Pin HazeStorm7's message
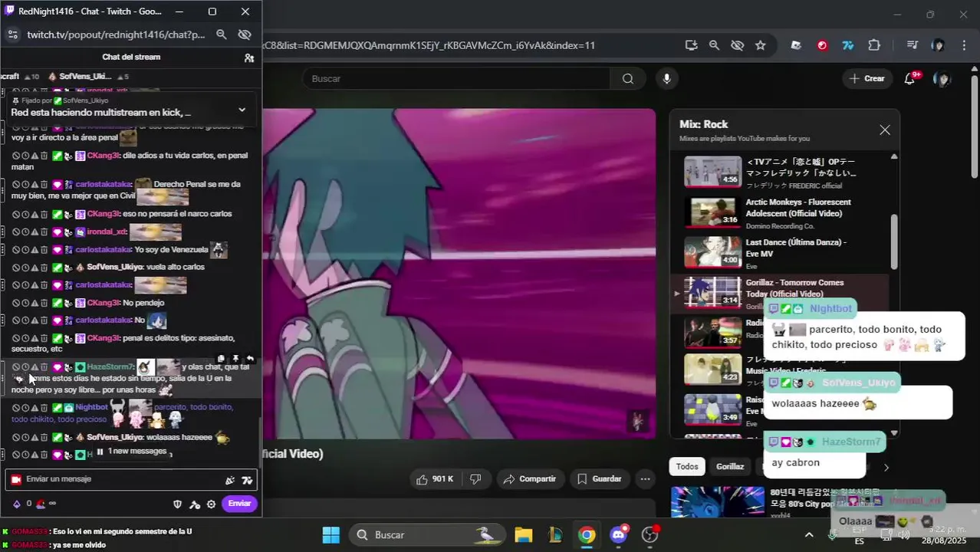 coord(235,358)
